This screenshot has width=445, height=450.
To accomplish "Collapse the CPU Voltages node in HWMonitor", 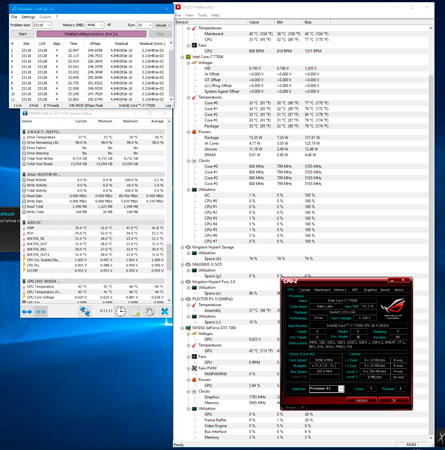I will pos(189,63).
